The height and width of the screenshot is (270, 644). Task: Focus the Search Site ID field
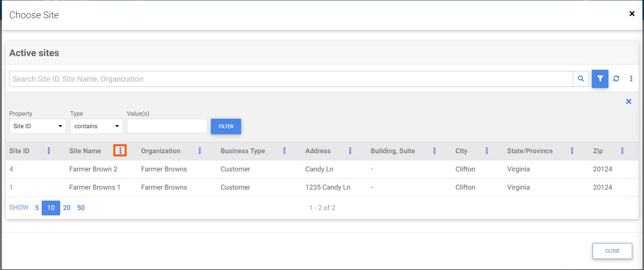tap(291, 79)
